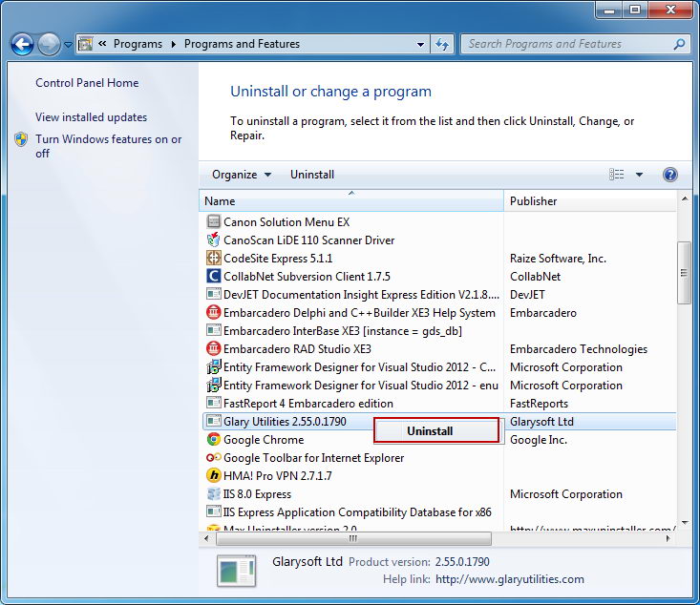Image resolution: width=700 pixels, height=605 pixels.
Task: Click the Forward navigation arrow
Action: (x=49, y=44)
